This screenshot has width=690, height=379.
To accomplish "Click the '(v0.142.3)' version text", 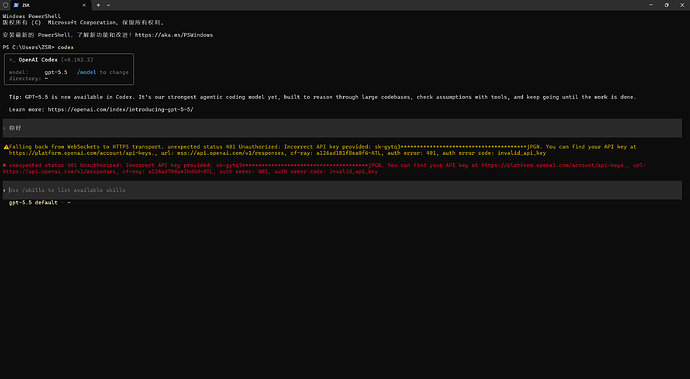I will (x=77, y=60).
